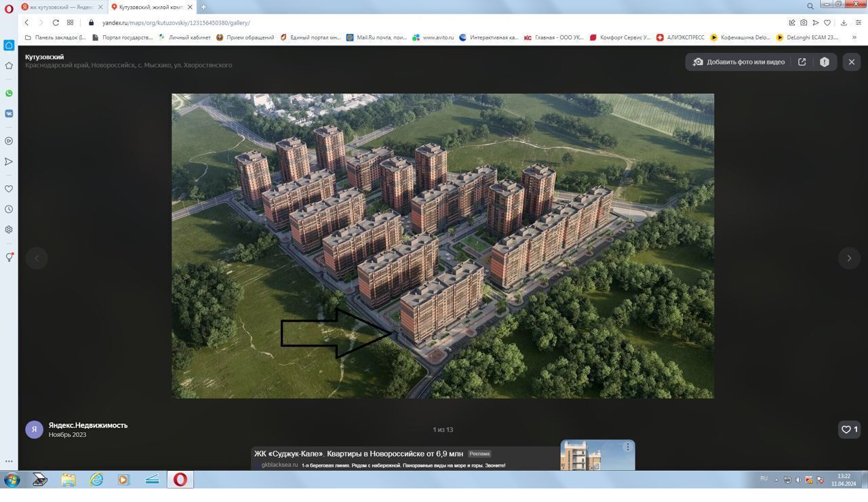Like the photo with the heart counter
The width and height of the screenshot is (868, 502).
tap(850, 429)
